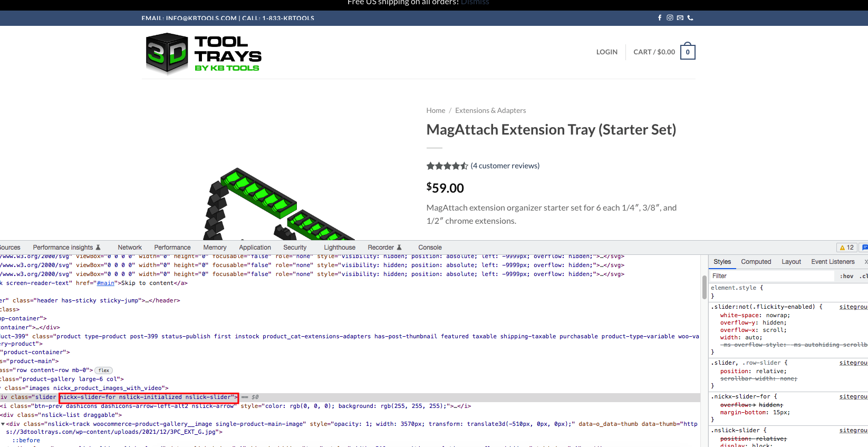The height and width of the screenshot is (447, 868).
Task: Open stylesheet link beside .nickx-slider-for rule
Action: click(854, 397)
